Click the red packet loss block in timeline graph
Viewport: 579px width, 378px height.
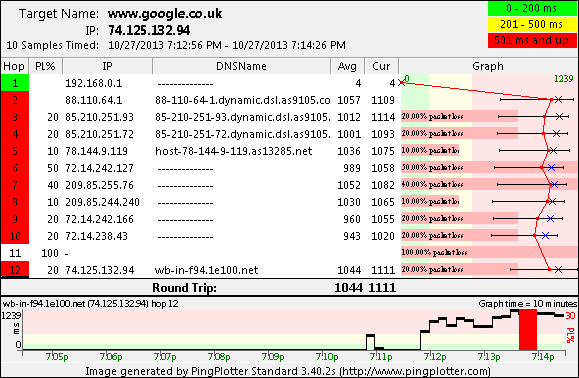528,330
